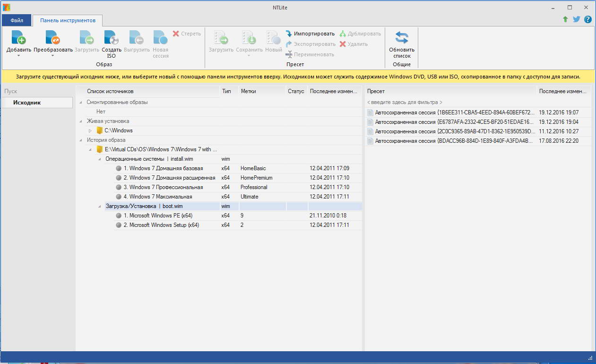Screen dimensions: 596x364
Task: Click folder icon of E:\Virtual CDs source
Action: click(x=99, y=149)
